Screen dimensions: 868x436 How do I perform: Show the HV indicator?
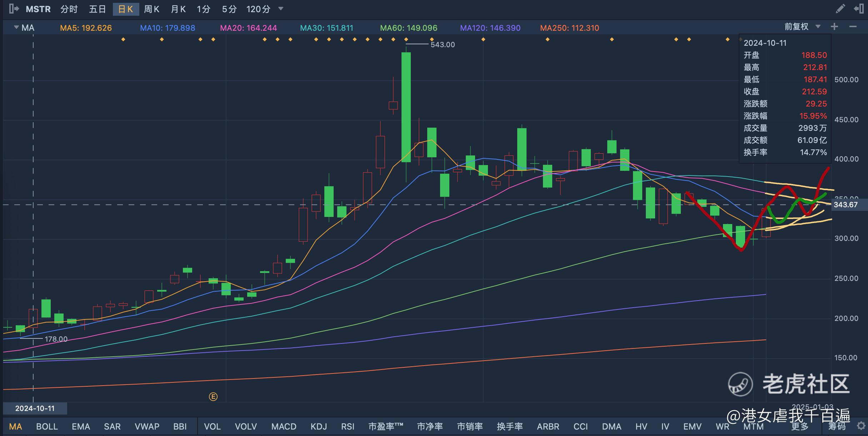641,426
